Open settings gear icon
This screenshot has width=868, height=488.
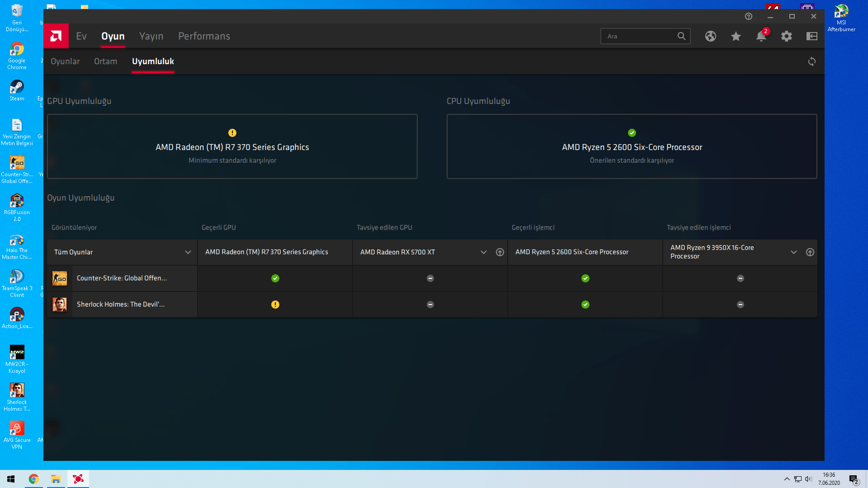[x=787, y=36]
